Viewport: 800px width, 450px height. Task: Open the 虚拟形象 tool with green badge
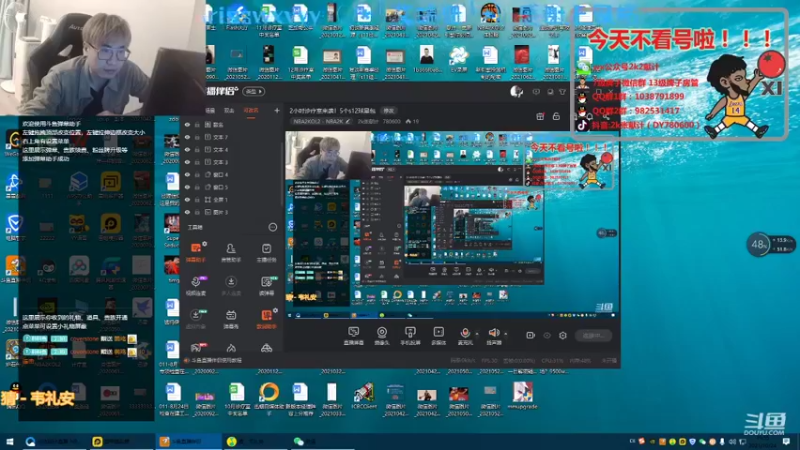196,318
